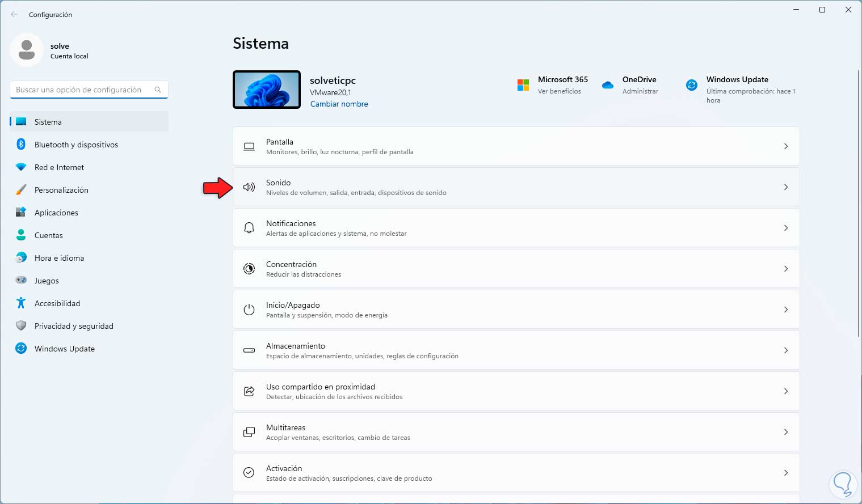Click the speaker icon for Sonido

tap(249, 187)
